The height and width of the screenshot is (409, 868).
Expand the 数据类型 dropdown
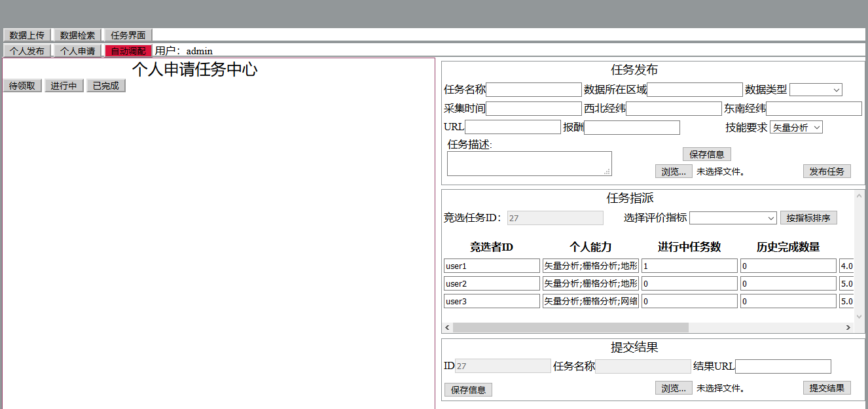pyautogui.click(x=816, y=90)
